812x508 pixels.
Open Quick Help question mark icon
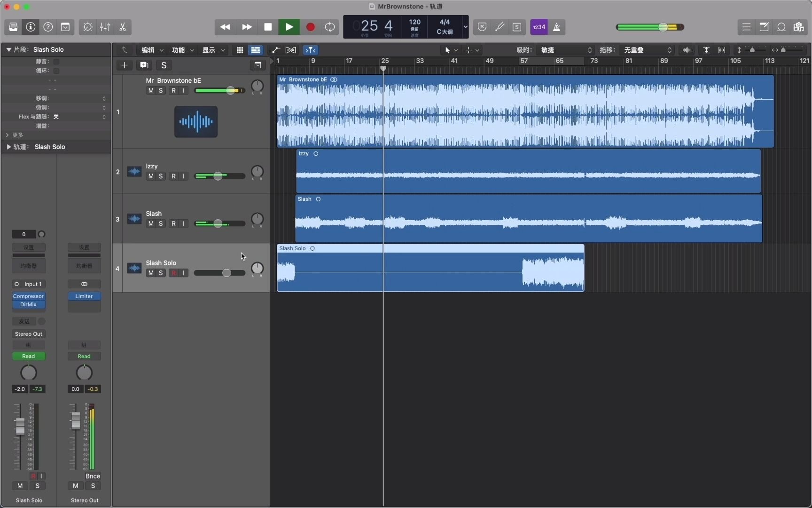[x=48, y=27]
